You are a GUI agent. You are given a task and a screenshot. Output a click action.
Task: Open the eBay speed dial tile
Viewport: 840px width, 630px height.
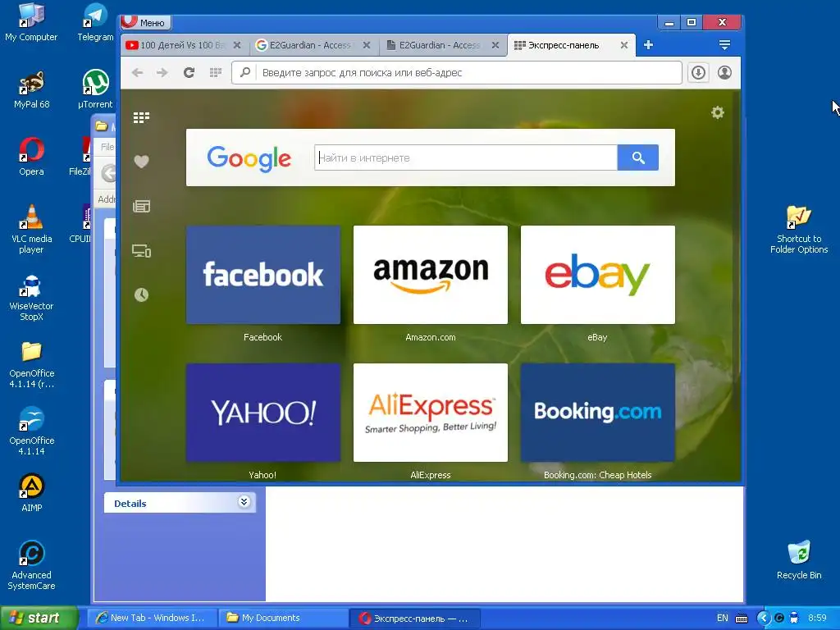[598, 275]
